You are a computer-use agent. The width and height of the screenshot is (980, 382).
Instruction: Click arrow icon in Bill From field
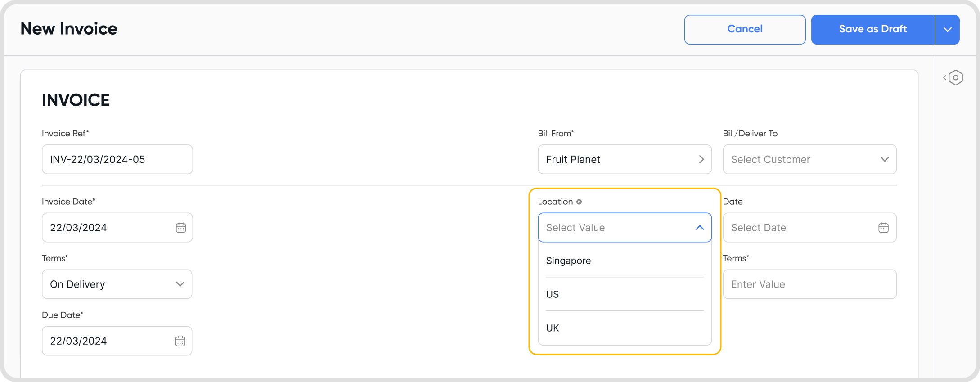click(x=701, y=159)
